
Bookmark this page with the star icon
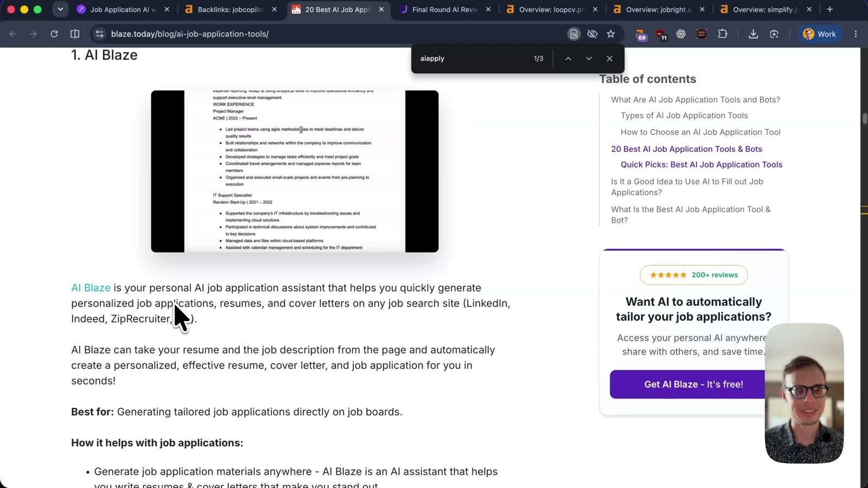(611, 34)
